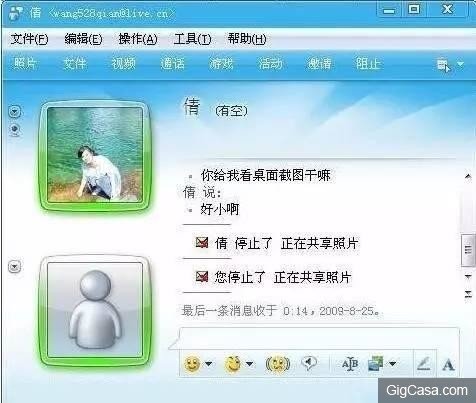Click the webcam icon beside contact picture
476x403 pixels.
14,130
